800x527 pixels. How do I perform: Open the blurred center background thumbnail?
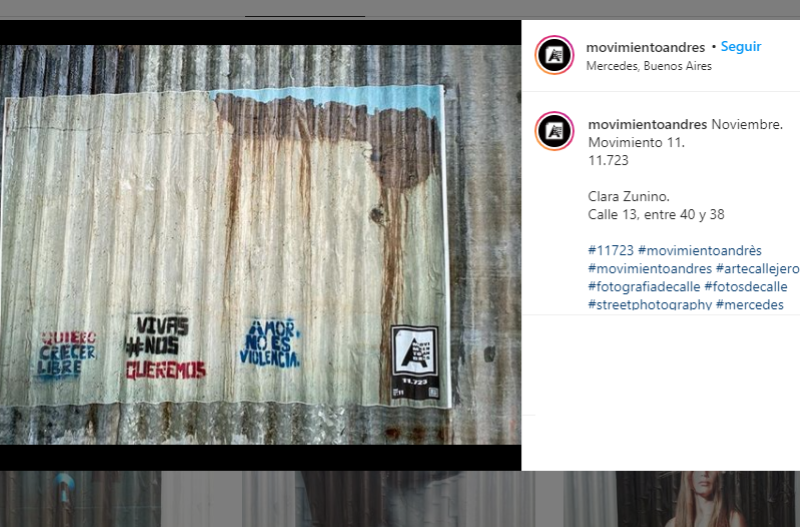pyautogui.click(x=388, y=499)
